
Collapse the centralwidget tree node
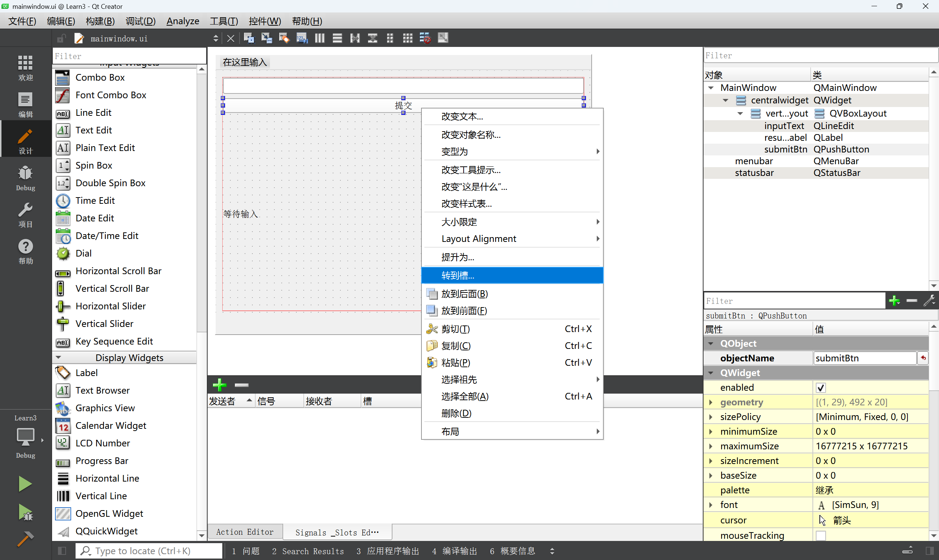pos(726,100)
